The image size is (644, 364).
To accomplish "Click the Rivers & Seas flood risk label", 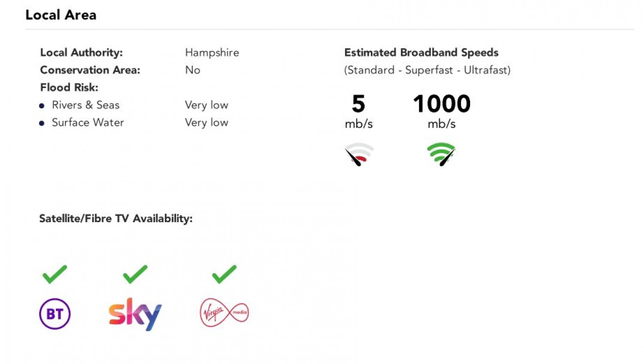I will point(85,105).
